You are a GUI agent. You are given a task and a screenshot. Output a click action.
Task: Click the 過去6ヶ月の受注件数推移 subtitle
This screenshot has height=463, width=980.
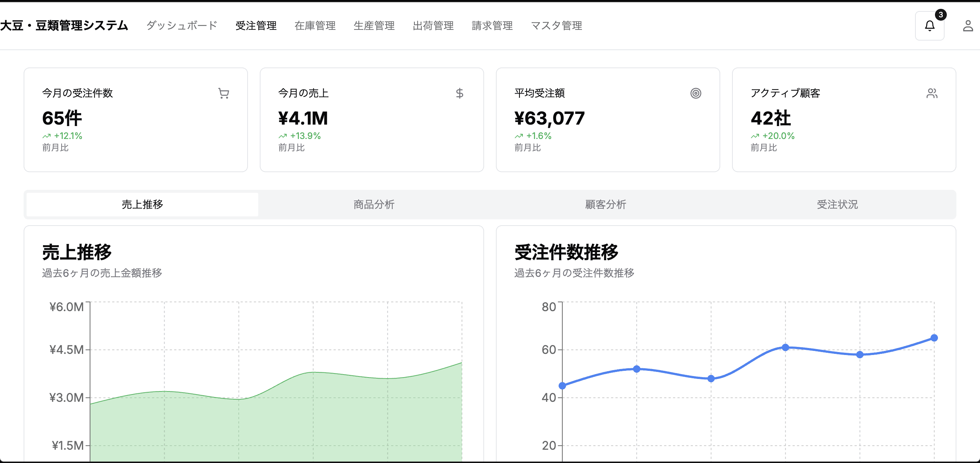tap(574, 273)
